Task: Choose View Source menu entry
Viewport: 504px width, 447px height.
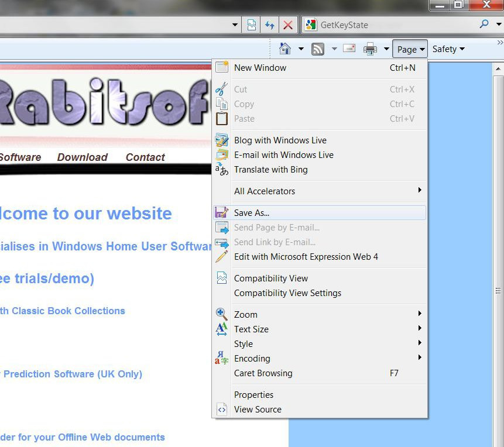Action: coord(320,410)
